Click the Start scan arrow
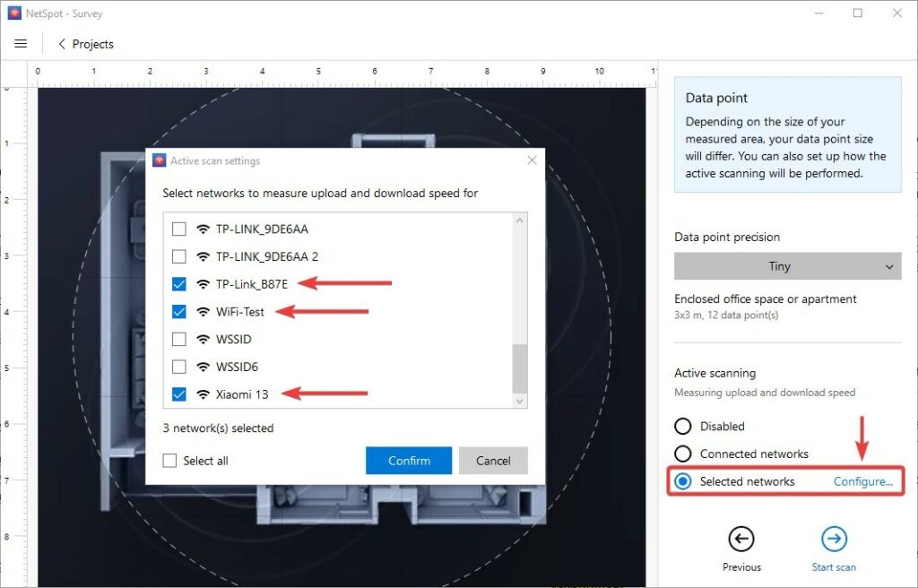 (834, 539)
